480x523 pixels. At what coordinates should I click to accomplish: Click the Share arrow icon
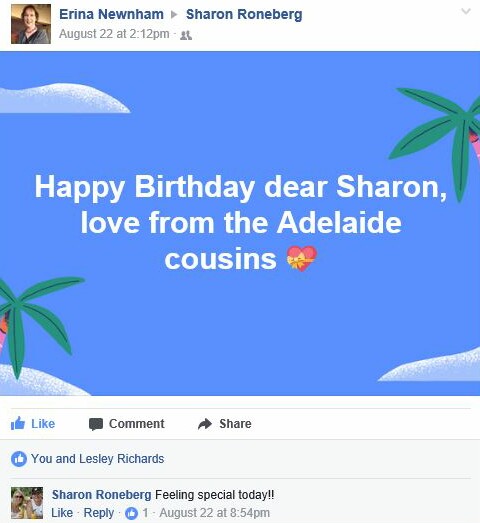(205, 424)
